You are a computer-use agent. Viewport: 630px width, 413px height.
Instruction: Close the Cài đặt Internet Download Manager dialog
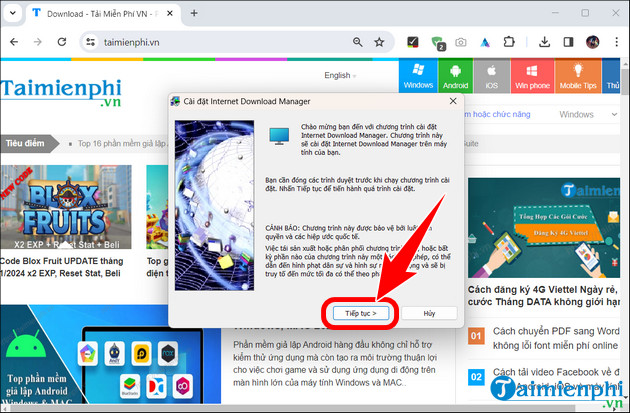coord(453,101)
